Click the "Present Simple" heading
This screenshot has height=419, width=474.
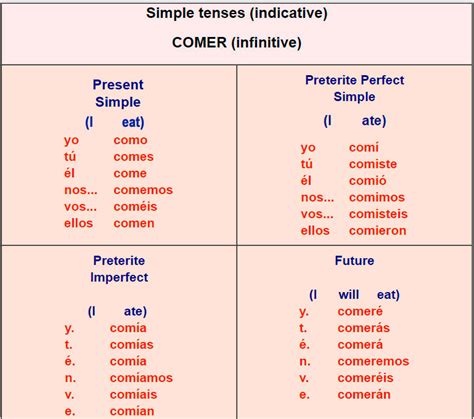118,93
